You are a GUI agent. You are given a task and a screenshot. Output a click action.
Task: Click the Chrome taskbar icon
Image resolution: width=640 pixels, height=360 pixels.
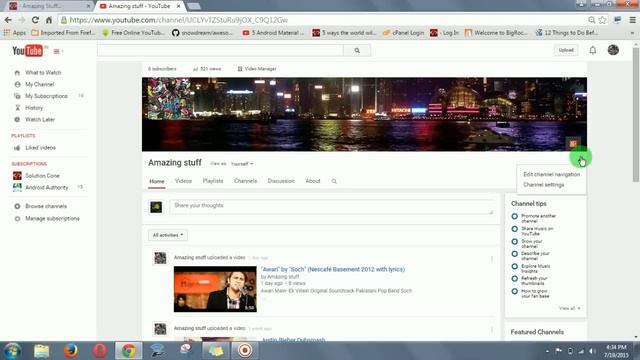pos(129,351)
